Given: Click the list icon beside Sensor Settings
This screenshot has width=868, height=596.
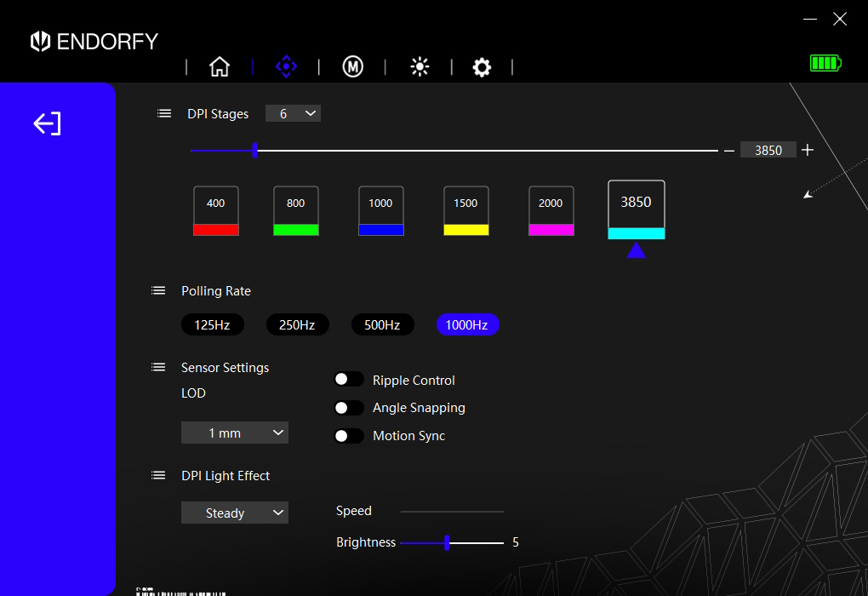Looking at the screenshot, I should pyautogui.click(x=158, y=366).
